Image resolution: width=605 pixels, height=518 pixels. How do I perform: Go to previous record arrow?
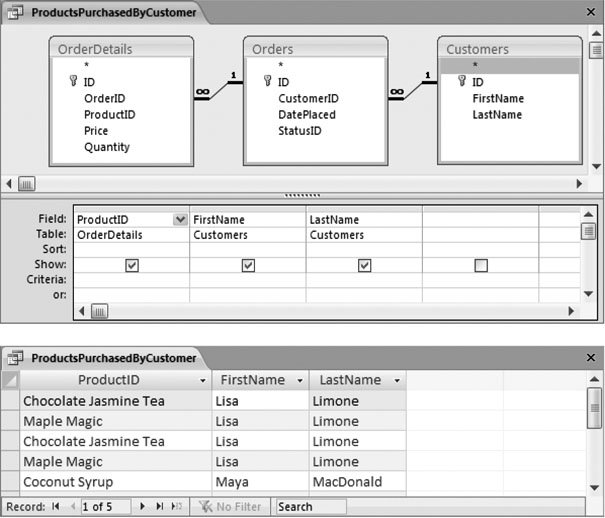pos(73,506)
